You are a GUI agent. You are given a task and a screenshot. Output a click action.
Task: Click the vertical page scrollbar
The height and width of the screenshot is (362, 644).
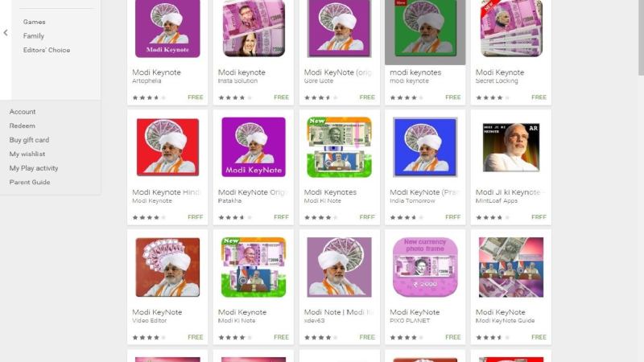(x=641, y=38)
